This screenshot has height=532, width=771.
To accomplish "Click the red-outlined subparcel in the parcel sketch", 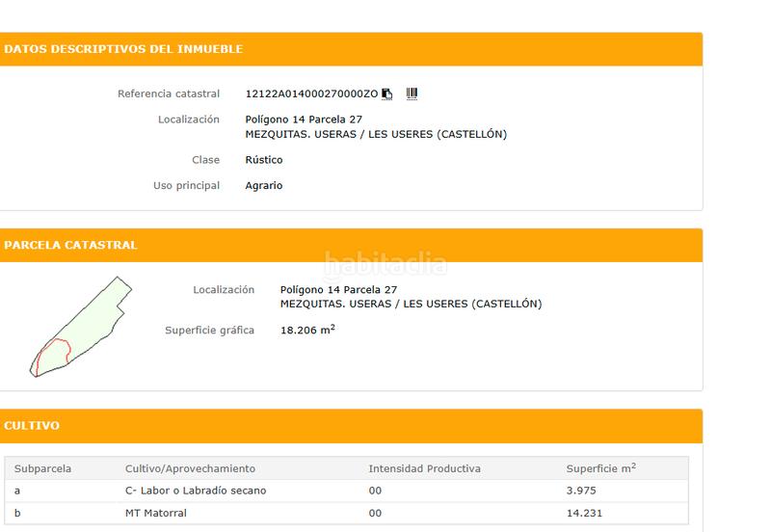I will coord(51,355).
